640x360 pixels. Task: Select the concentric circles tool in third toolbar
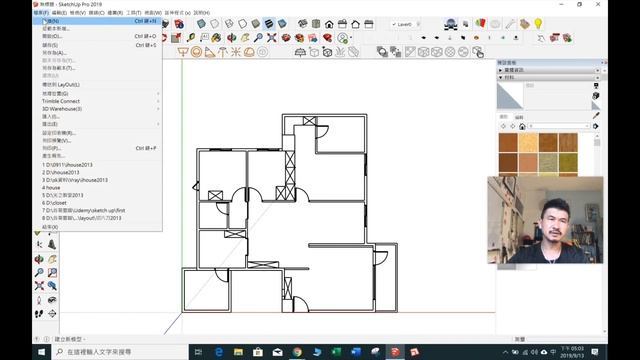[196, 52]
